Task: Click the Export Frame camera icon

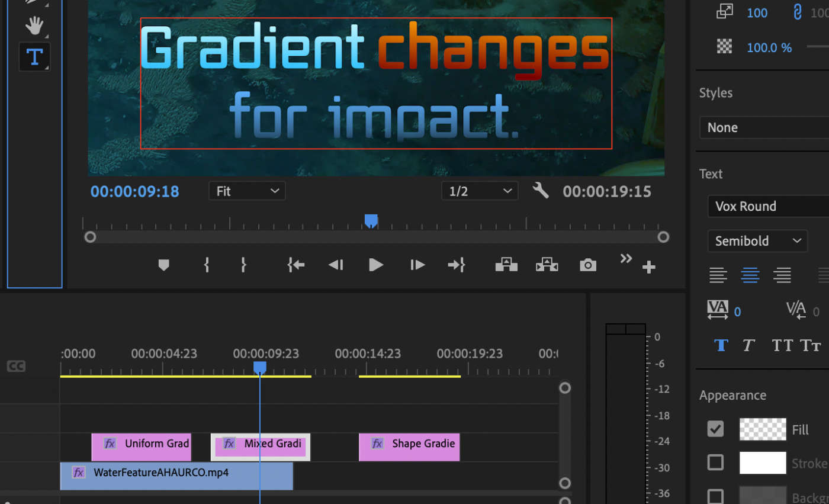Action: pos(587,265)
